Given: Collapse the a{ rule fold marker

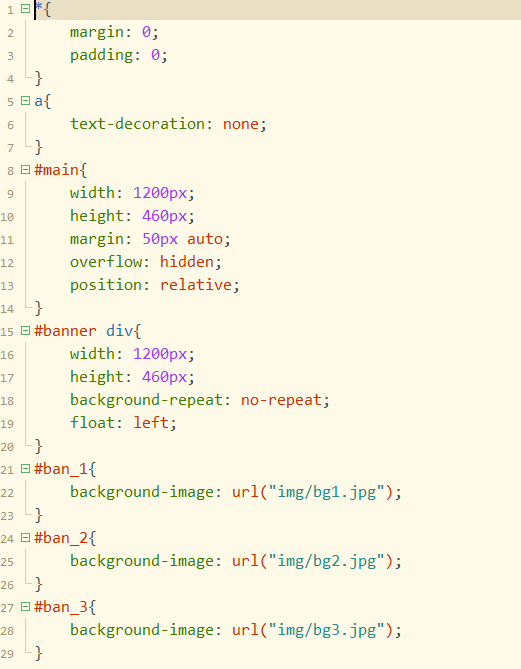Looking at the screenshot, I should coord(26,101).
